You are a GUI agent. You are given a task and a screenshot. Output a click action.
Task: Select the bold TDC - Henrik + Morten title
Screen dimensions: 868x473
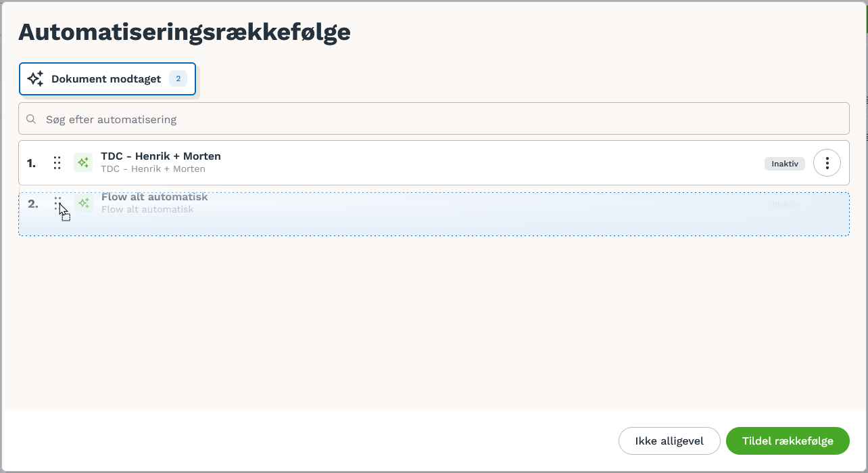point(161,156)
